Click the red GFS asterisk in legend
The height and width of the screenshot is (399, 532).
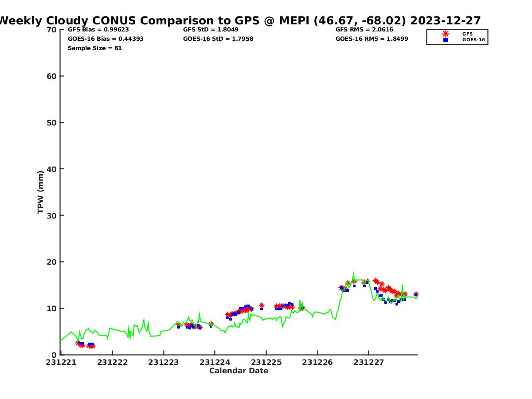(446, 34)
